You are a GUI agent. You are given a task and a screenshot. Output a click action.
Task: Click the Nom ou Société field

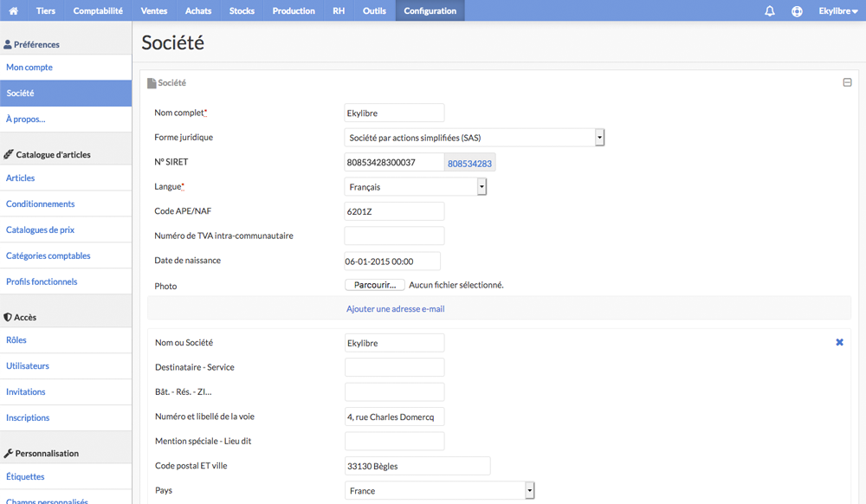(394, 343)
